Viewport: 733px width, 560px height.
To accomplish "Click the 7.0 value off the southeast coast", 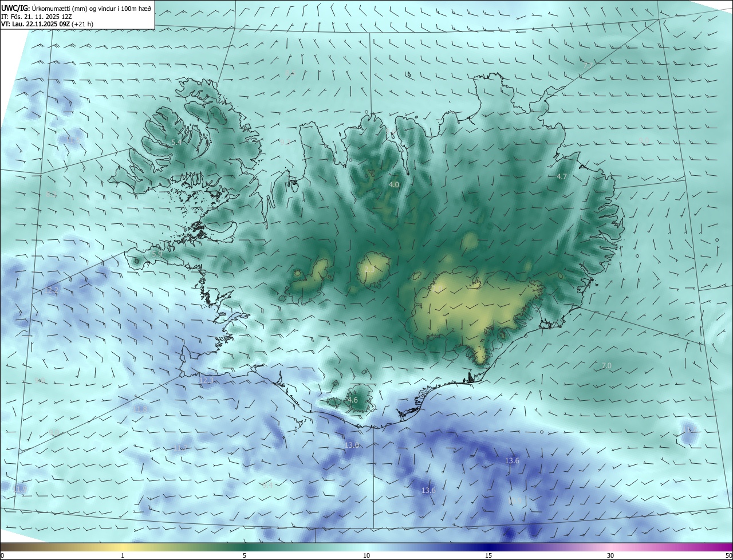I will tap(606, 365).
